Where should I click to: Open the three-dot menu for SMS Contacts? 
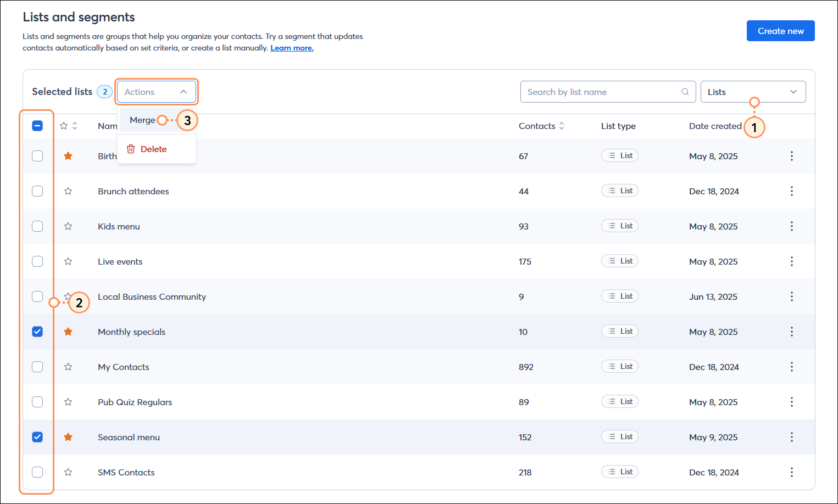(x=791, y=472)
